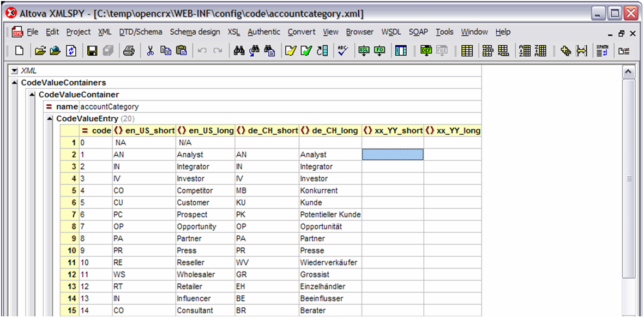Collapse the CodeValueEntry table
Image resolution: width=644 pixels, height=318 pixels.
coord(50,119)
